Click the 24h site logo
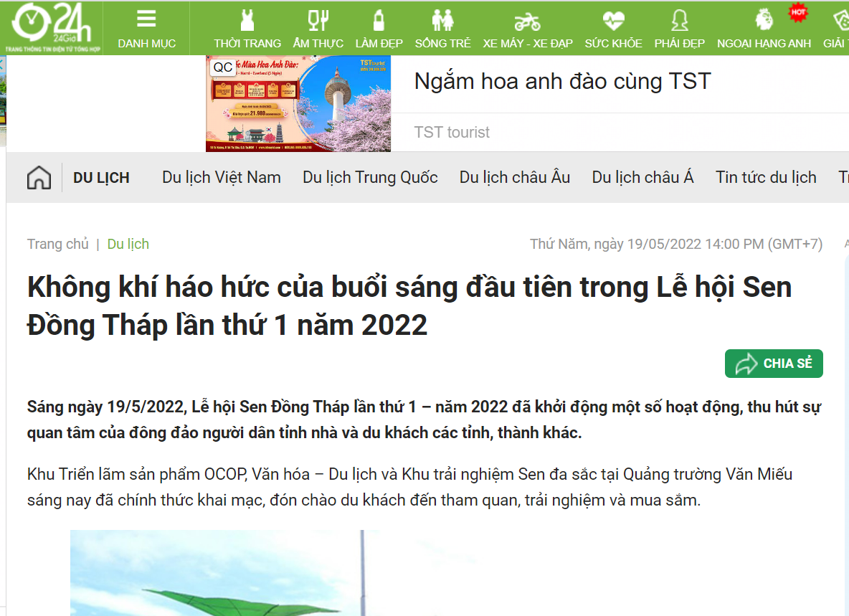 [x=50, y=27]
